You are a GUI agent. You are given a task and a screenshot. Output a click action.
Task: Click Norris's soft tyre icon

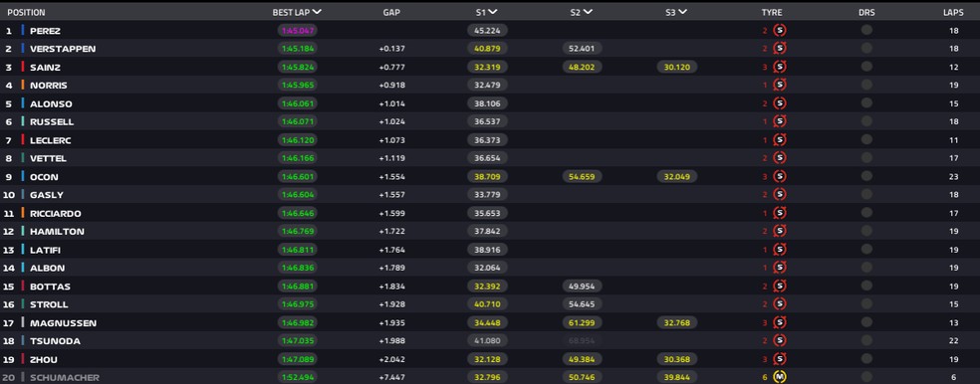(780, 85)
